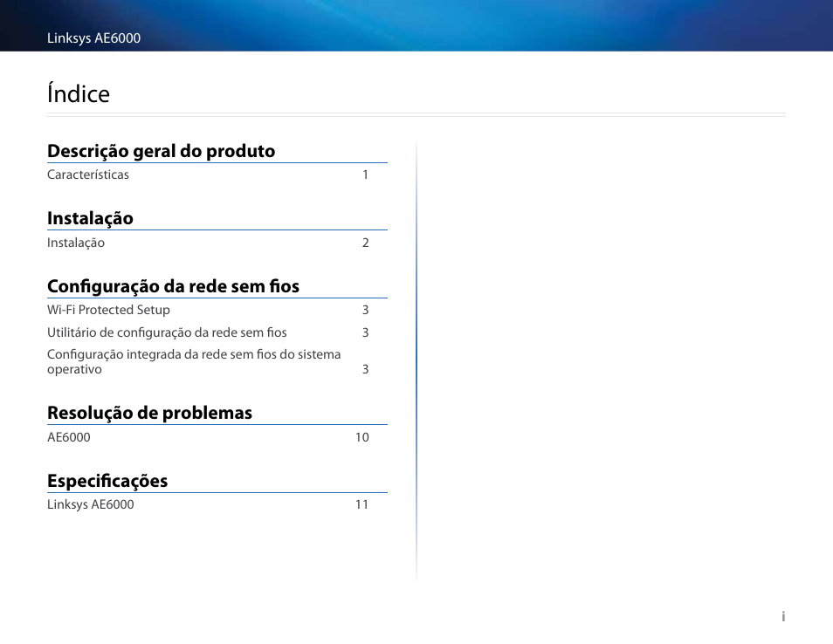Click page number 11 beside Linksys AE6000
The width and height of the screenshot is (833, 644).
[362, 504]
